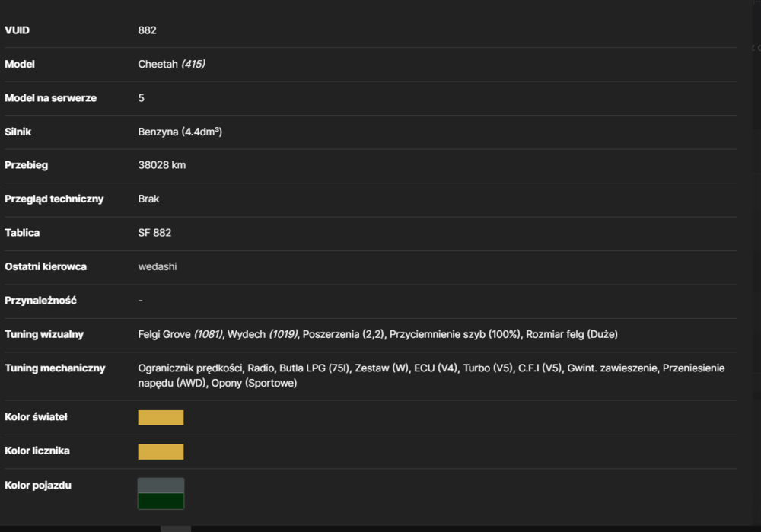761x532 pixels.
Task: Click the Cheetah (415) model value
Action: [x=171, y=64]
